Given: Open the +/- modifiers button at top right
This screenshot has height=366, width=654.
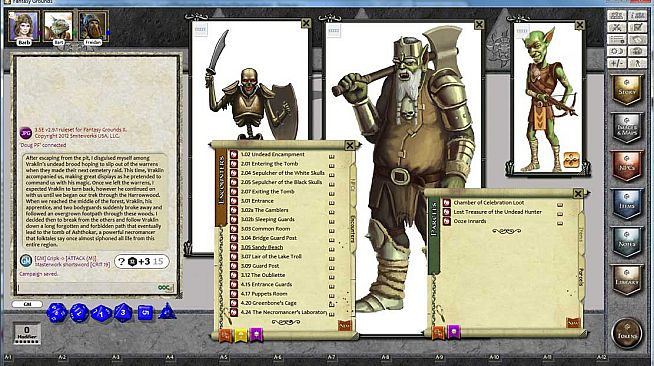Looking at the screenshot, I should click(617, 63).
